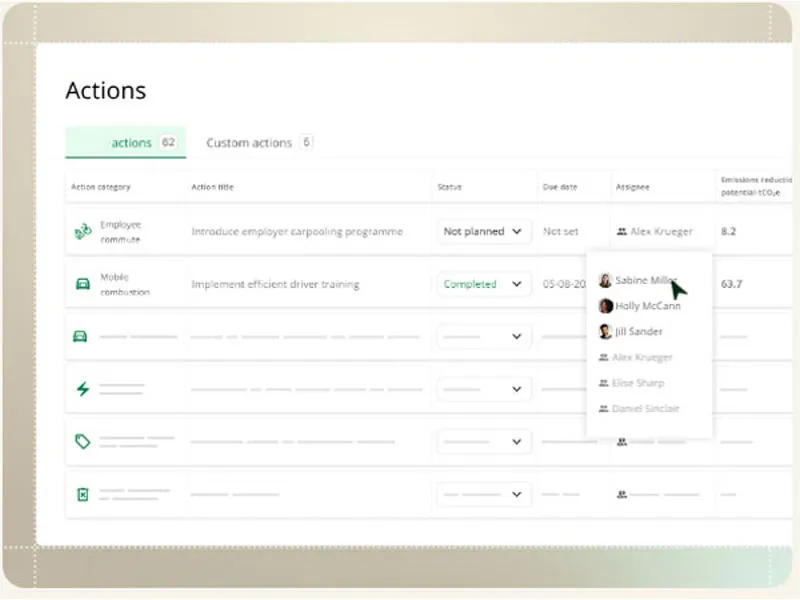800x600 pixels.
Task: Click the lightning bolt energy icon
Action: tap(82, 389)
